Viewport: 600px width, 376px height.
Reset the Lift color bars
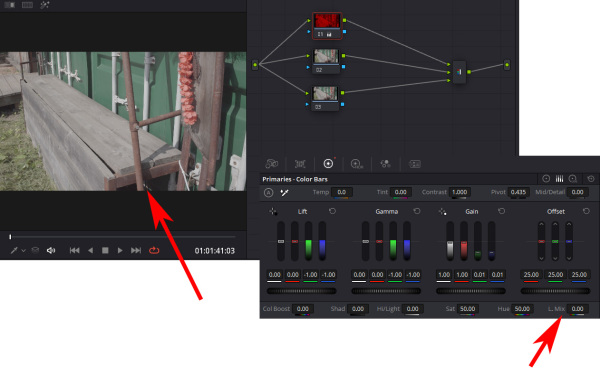(332, 211)
